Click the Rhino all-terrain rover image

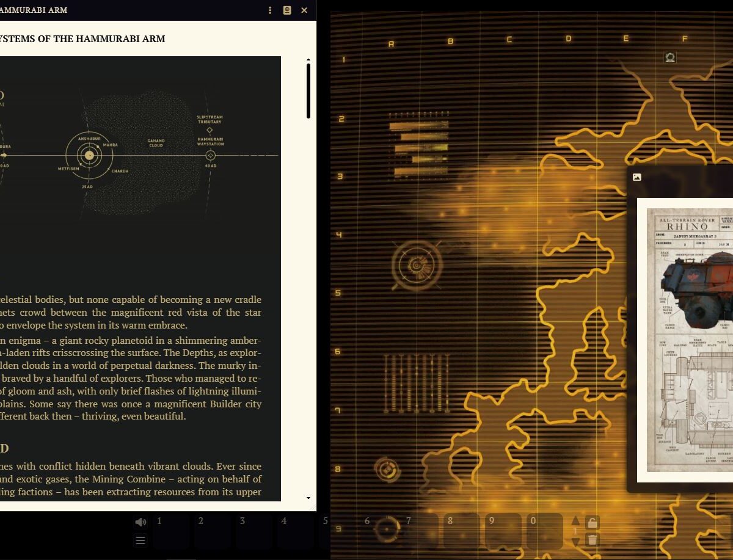690,340
